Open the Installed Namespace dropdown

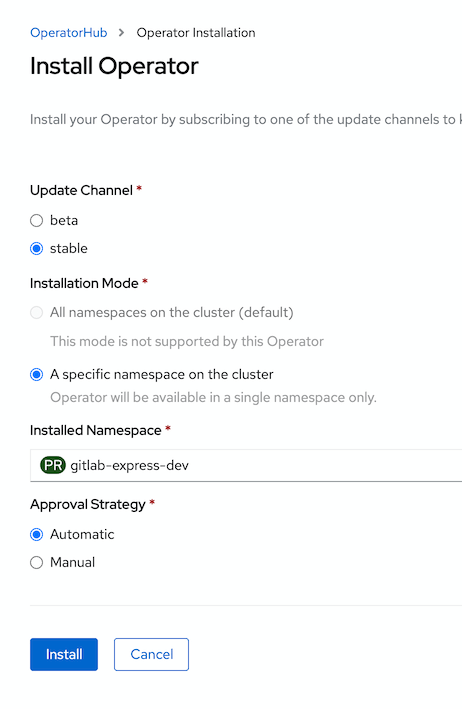click(x=246, y=465)
